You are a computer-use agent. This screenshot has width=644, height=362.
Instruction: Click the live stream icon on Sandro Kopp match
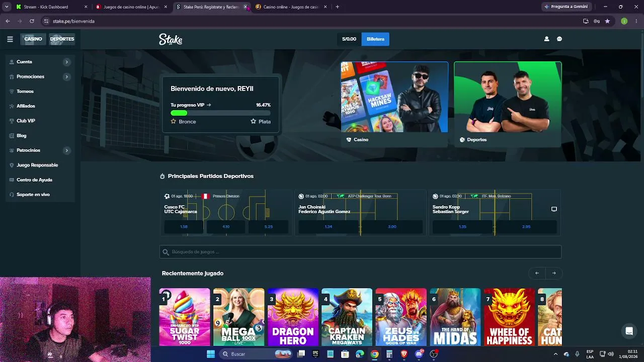[554, 209]
